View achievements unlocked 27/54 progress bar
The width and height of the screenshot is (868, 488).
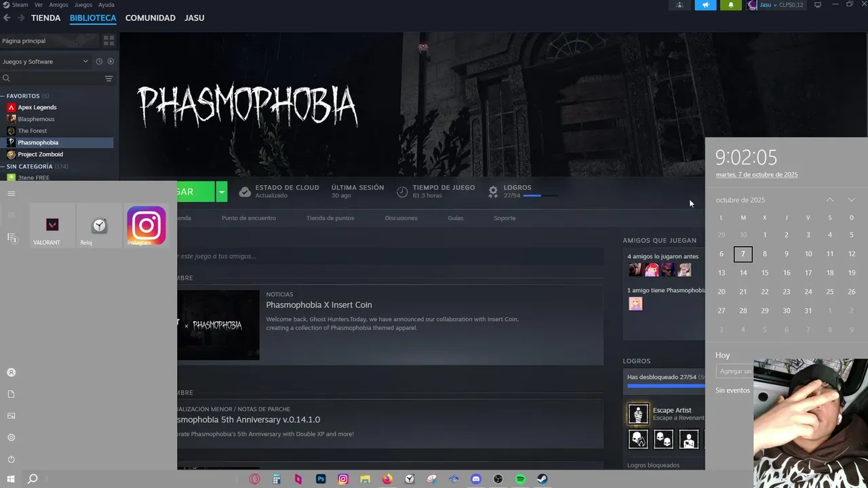pos(666,386)
